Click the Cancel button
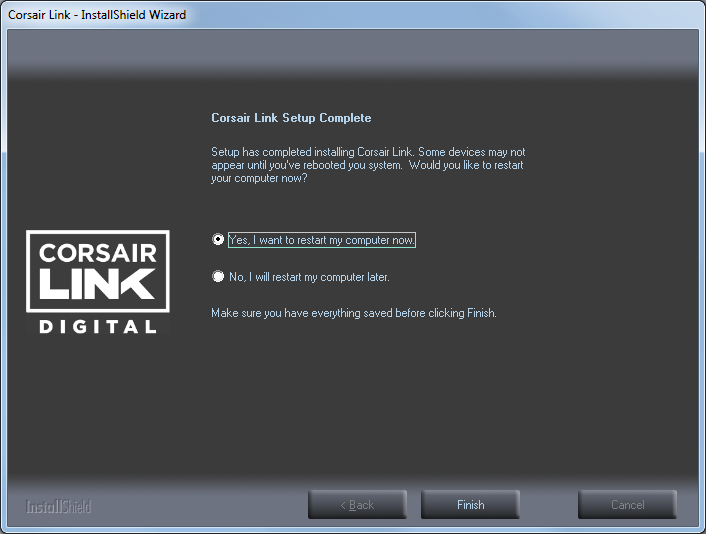Screen dimensions: 706x534 pos(628,505)
